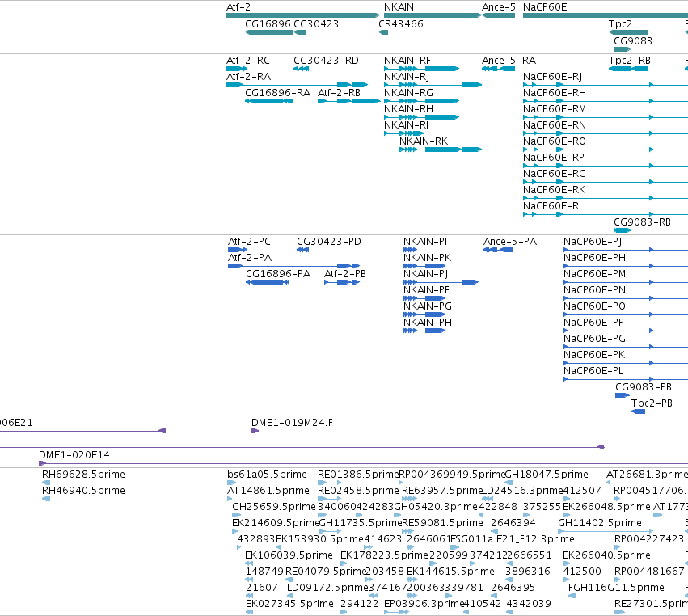Open transcript CG30423-RD
Viewport: 688px width, 616px height.
tap(301, 69)
